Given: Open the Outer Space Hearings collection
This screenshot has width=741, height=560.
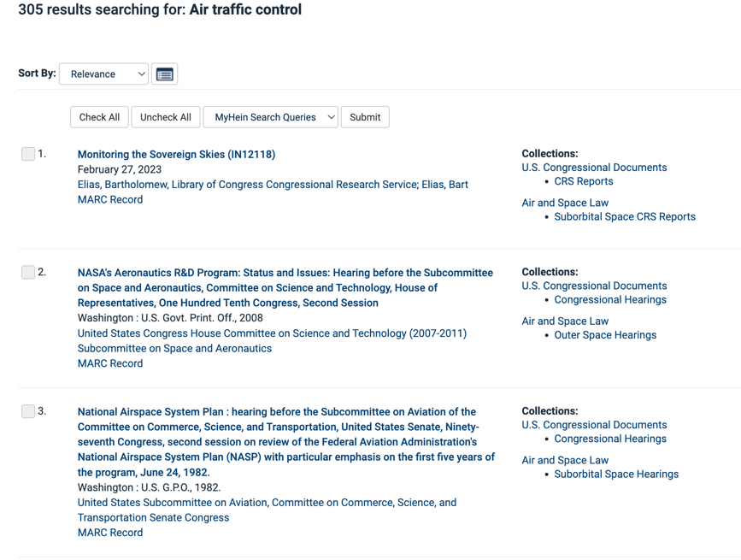Looking at the screenshot, I should [605, 335].
